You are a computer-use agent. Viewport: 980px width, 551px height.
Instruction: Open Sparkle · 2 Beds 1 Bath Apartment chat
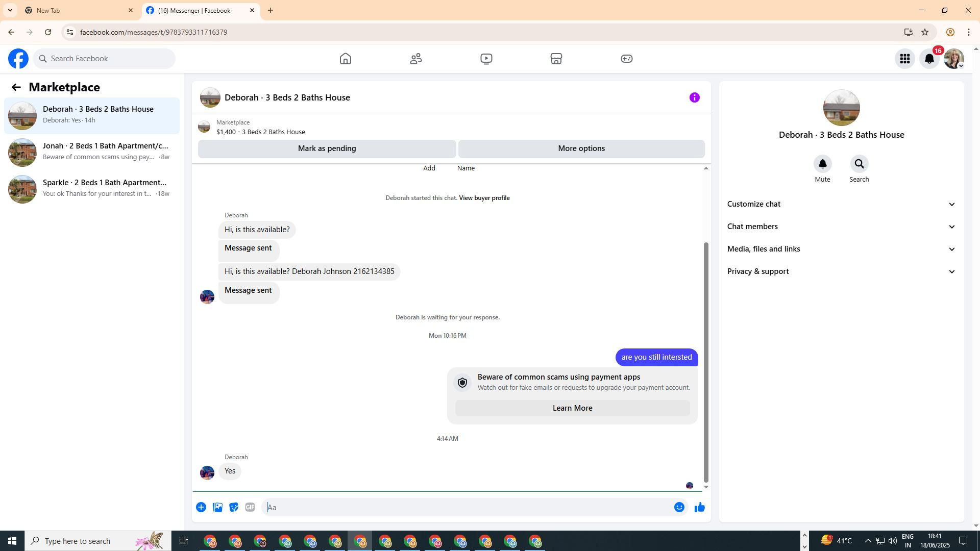92,189
